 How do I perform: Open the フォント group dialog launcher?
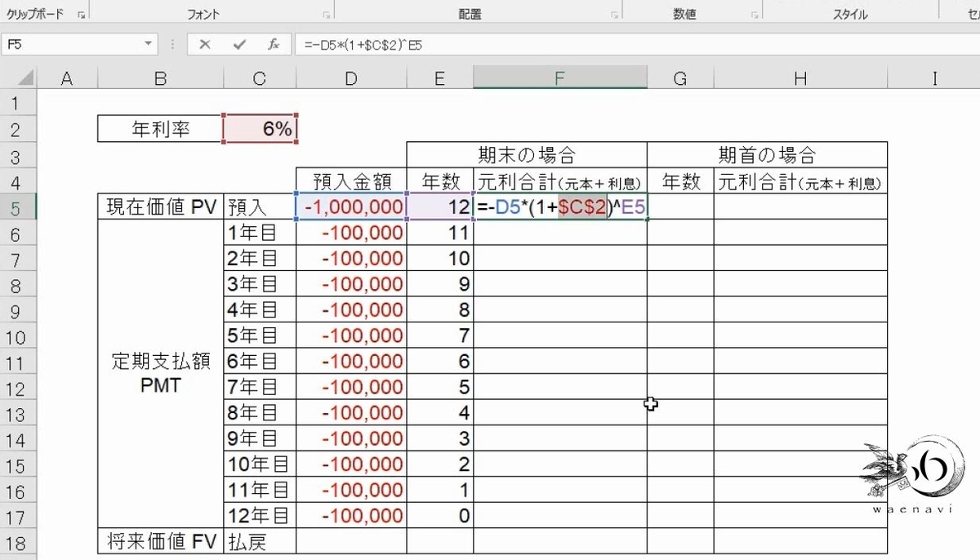[x=326, y=16]
